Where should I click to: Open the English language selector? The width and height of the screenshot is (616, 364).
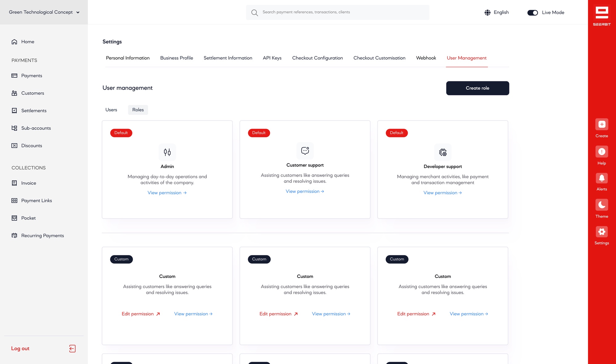pos(497,12)
